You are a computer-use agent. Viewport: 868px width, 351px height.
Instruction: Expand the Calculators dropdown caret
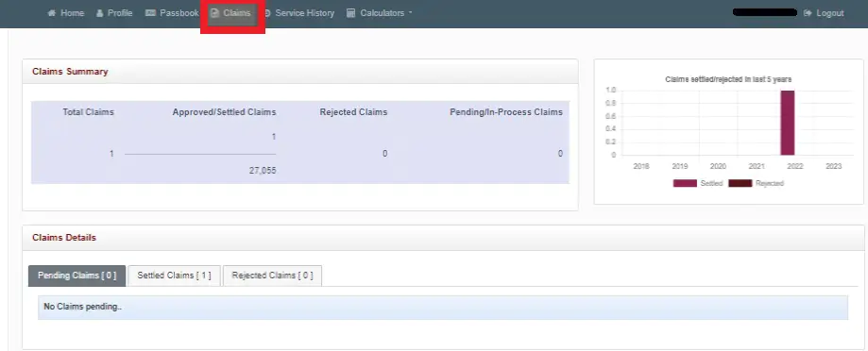pyautogui.click(x=410, y=13)
